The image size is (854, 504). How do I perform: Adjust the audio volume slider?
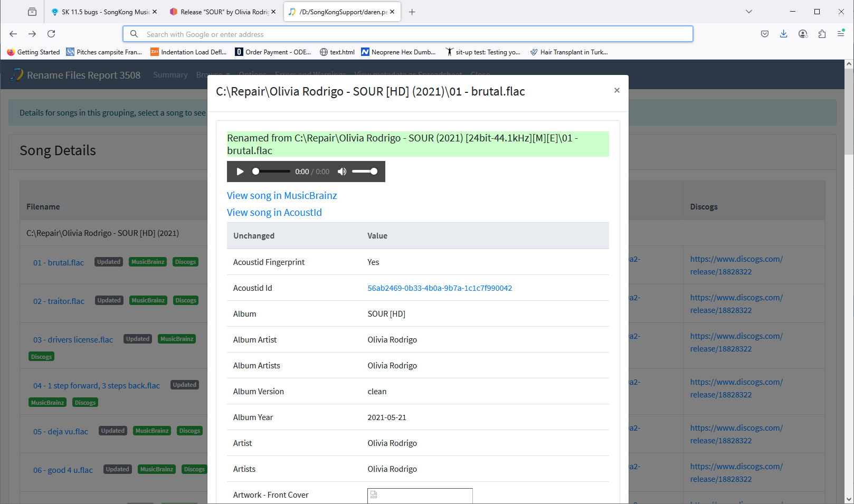pos(365,172)
